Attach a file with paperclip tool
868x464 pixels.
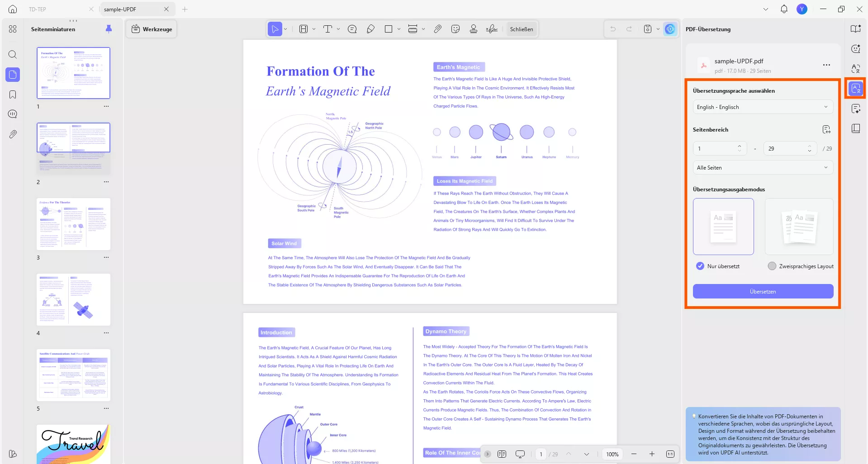pos(437,29)
